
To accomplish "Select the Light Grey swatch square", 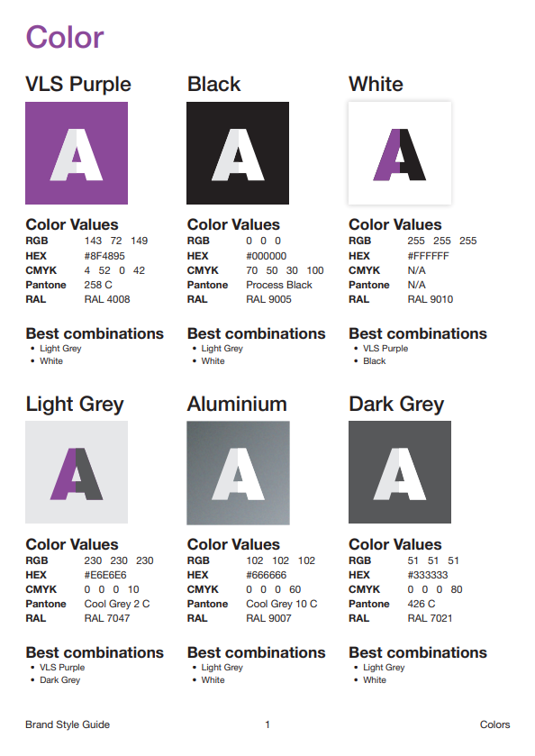I will point(77,472).
